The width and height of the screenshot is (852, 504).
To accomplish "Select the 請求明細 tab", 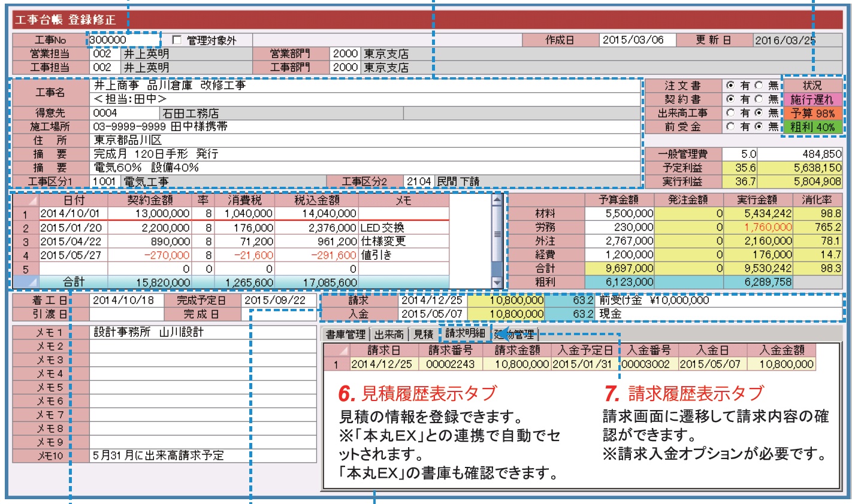I will point(465,334).
